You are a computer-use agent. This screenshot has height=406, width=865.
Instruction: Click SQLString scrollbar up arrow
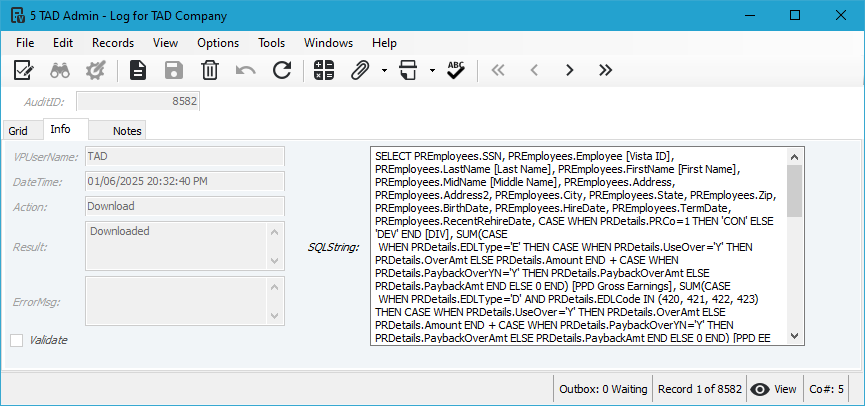795,157
